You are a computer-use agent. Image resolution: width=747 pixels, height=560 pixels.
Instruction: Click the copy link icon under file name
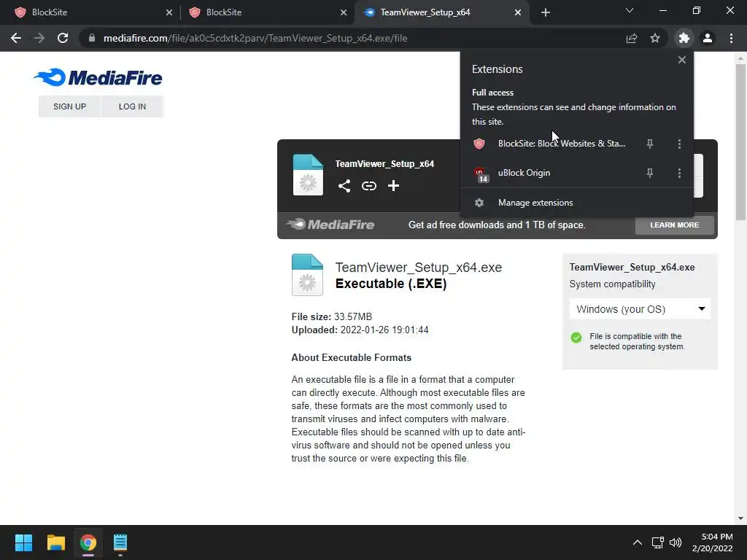(x=369, y=186)
